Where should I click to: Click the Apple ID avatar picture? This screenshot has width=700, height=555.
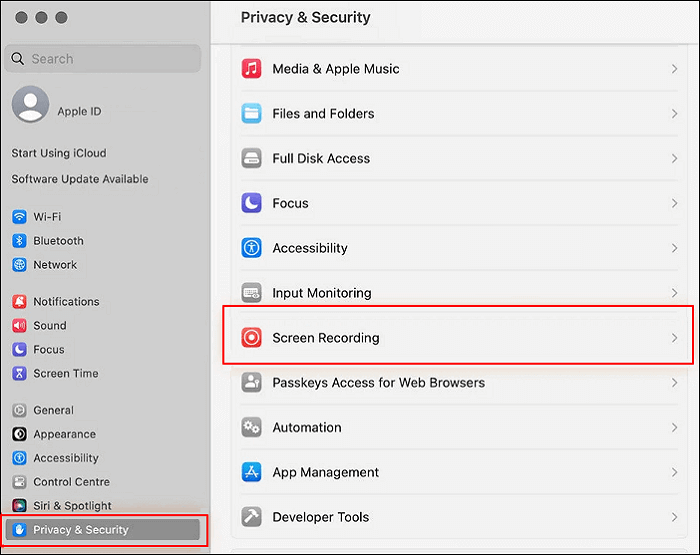point(30,104)
